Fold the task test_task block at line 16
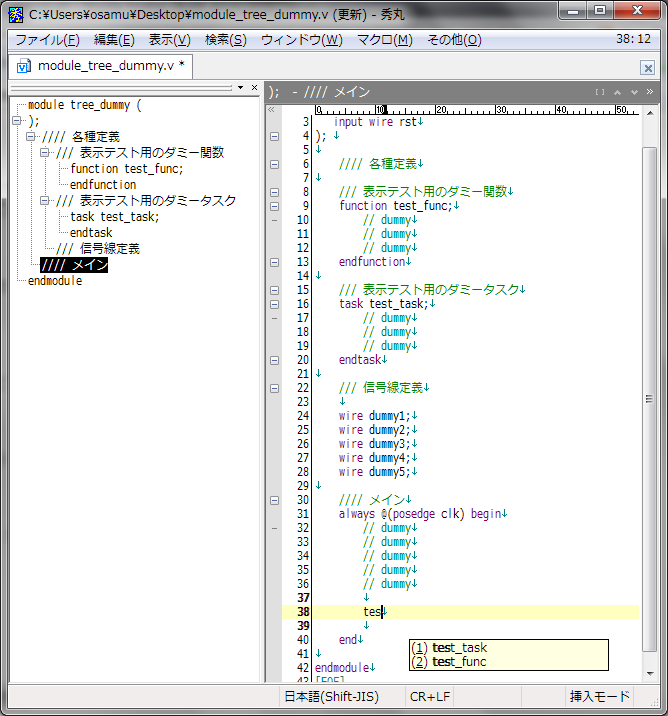 [x=274, y=304]
